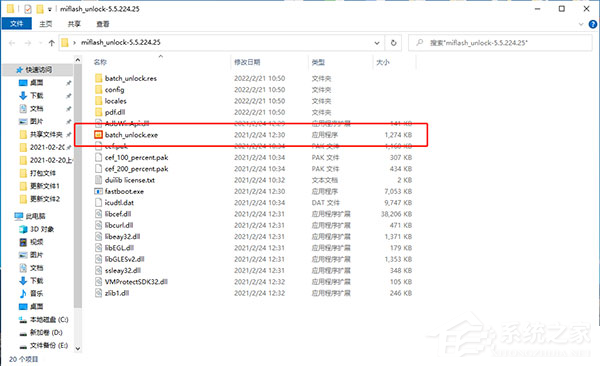Select the libeay32.dll file icon
Screen dimensions: 600x366
coord(99,236)
